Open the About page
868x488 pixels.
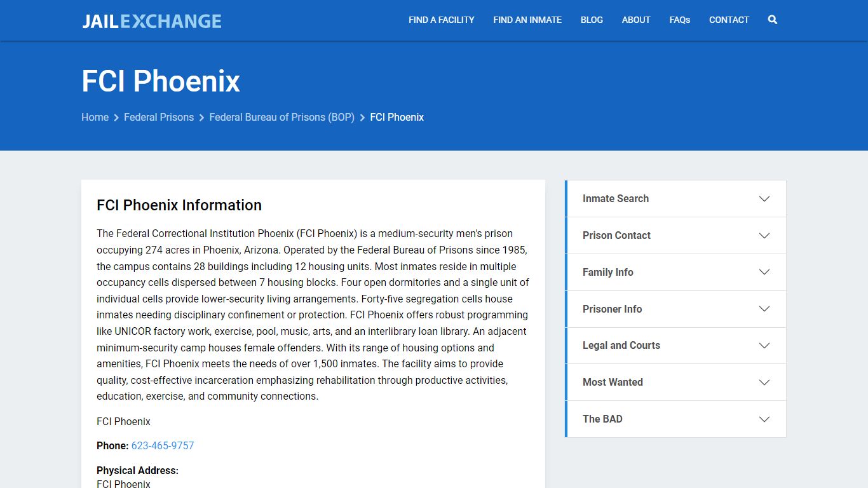tap(636, 20)
